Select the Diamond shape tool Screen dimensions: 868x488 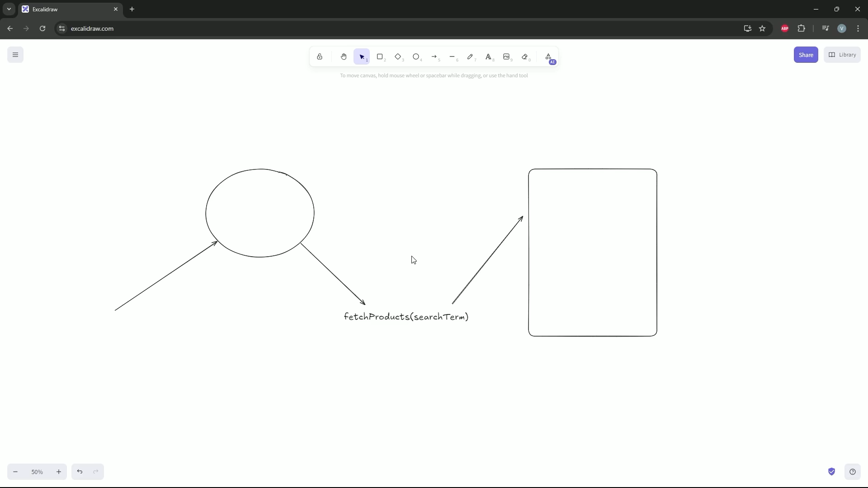[x=398, y=57]
